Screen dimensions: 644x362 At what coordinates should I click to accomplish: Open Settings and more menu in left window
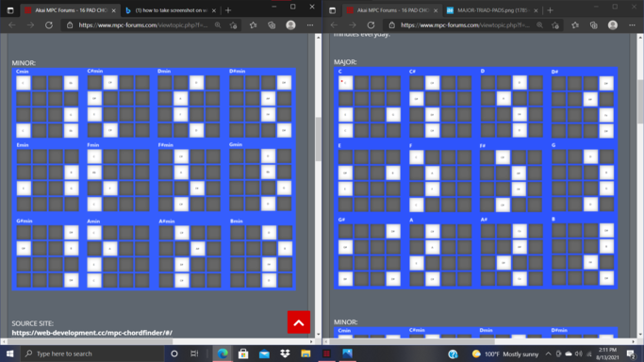[310, 25]
